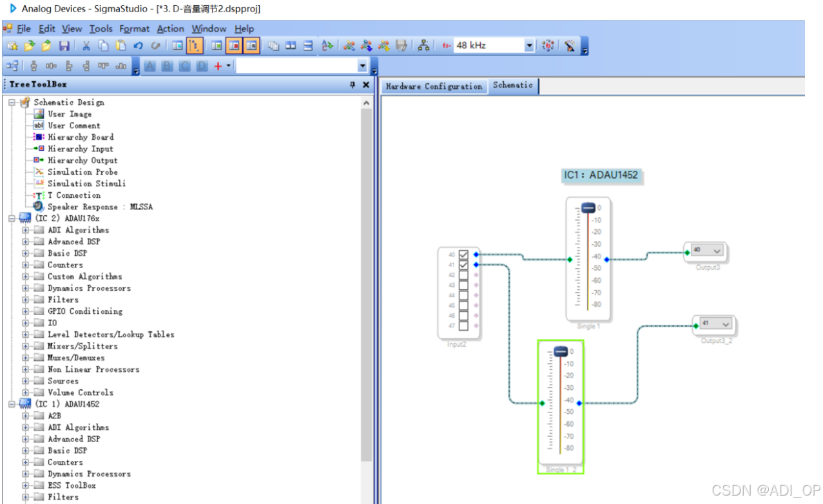Click the Copy toolbar icon
Screen dimensions: 823x504
pos(103,46)
